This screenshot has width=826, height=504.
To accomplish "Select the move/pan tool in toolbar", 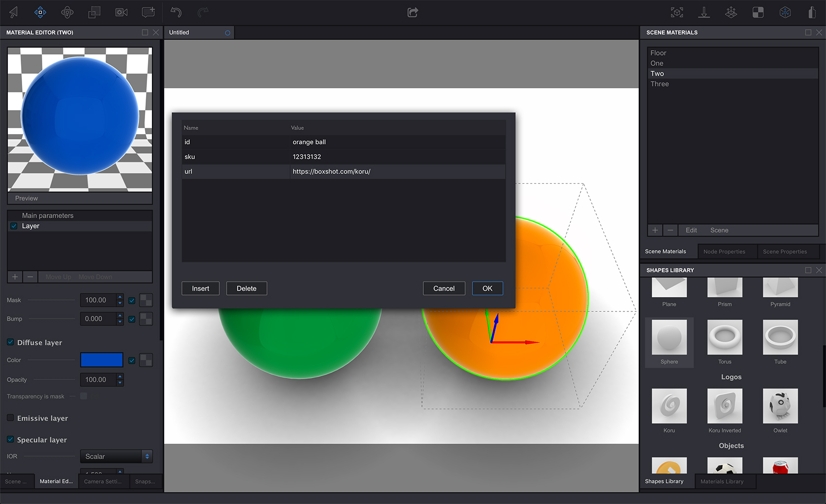I will [x=40, y=12].
